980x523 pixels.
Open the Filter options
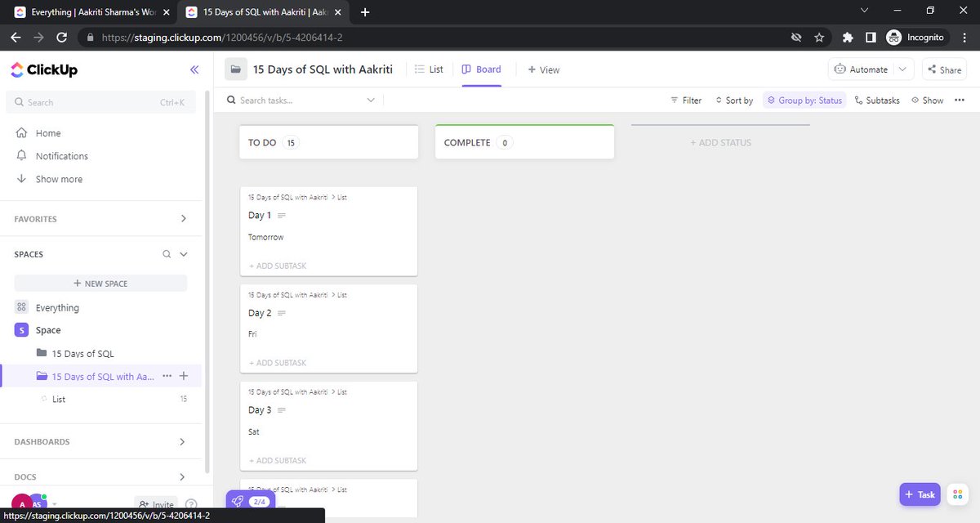click(686, 101)
